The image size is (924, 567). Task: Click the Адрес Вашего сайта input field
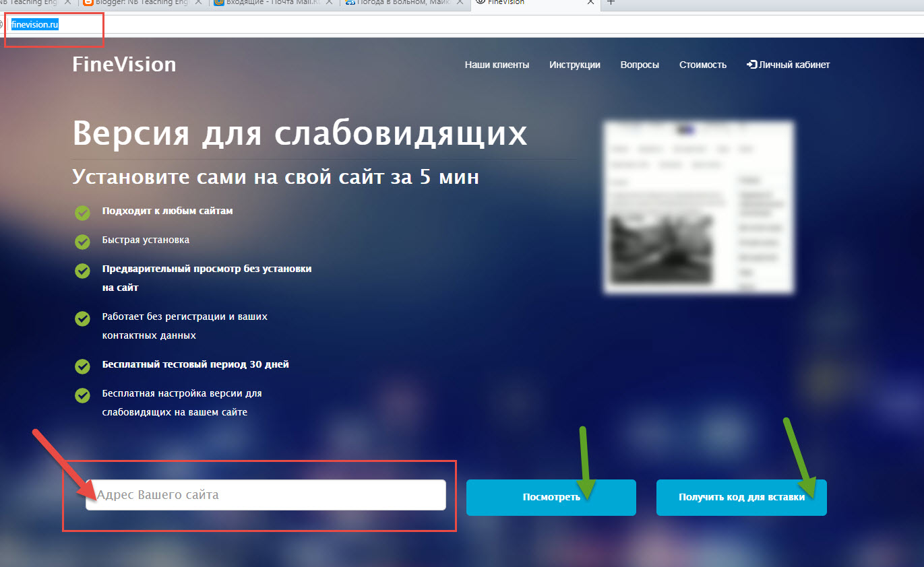(x=266, y=495)
